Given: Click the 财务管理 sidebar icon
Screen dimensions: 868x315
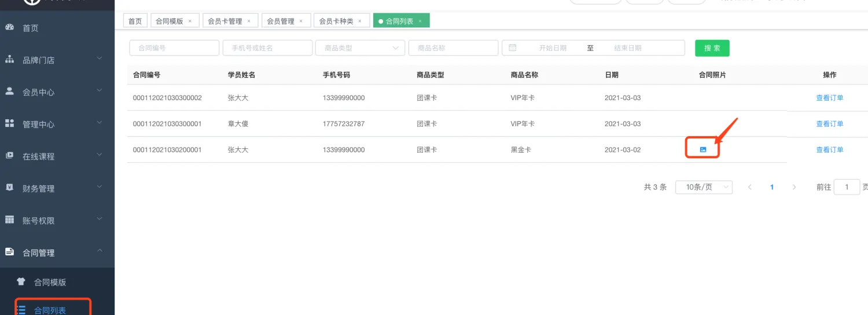Looking at the screenshot, I should pos(9,188).
